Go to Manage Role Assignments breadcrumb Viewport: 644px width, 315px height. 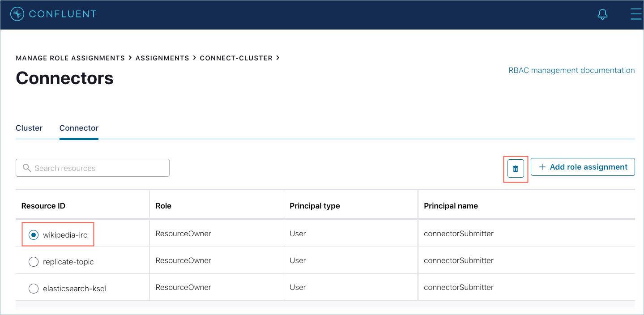pyautogui.click(x=70, y=58)
